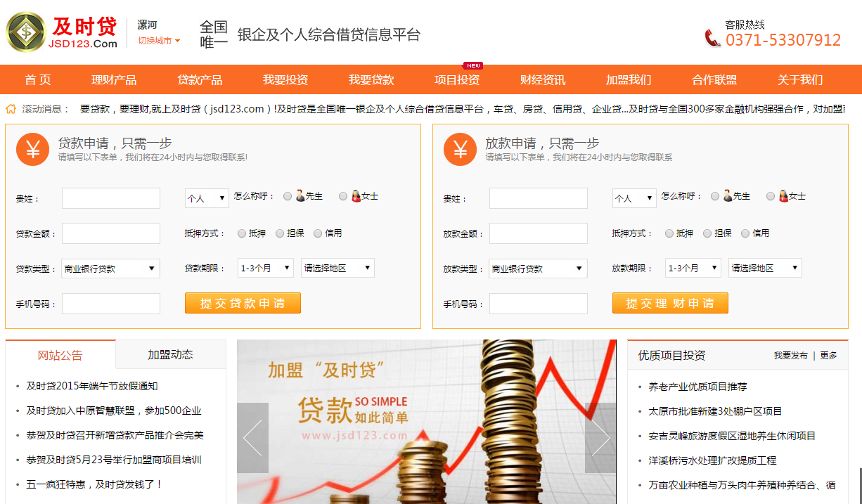Open 放款期限 1-3个月 dropdown
Image resolution: width=862 pixels, height=504 pixels.
pos(693,268)
